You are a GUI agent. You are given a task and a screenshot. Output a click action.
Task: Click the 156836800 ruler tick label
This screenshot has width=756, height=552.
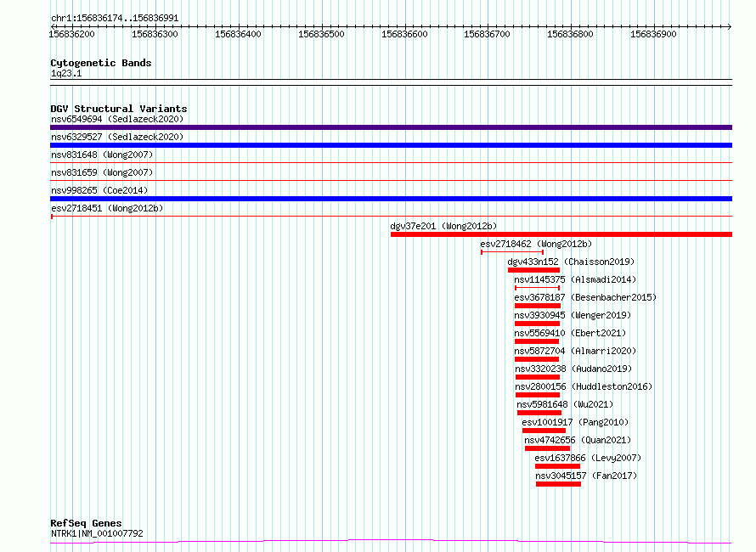[570, 34]
